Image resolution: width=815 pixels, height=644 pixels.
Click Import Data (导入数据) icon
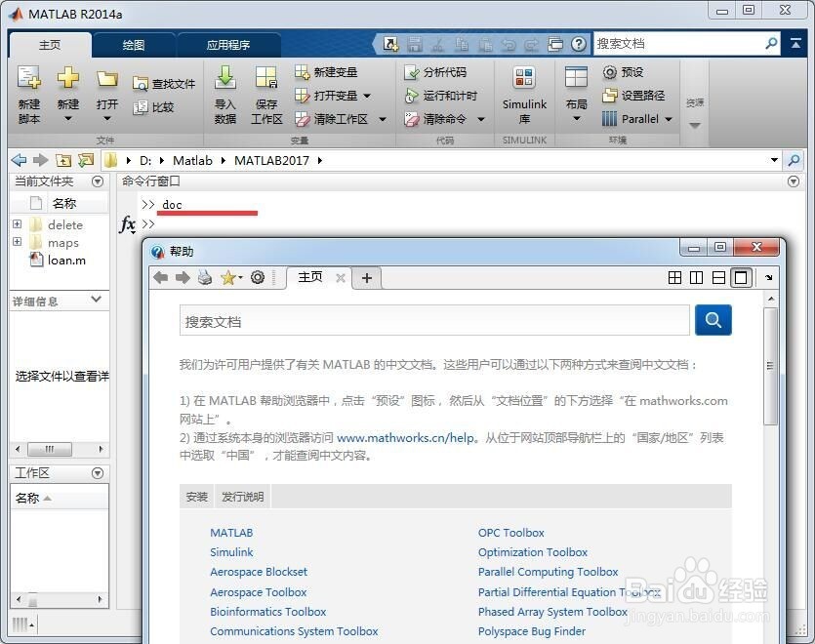(225, 78)
